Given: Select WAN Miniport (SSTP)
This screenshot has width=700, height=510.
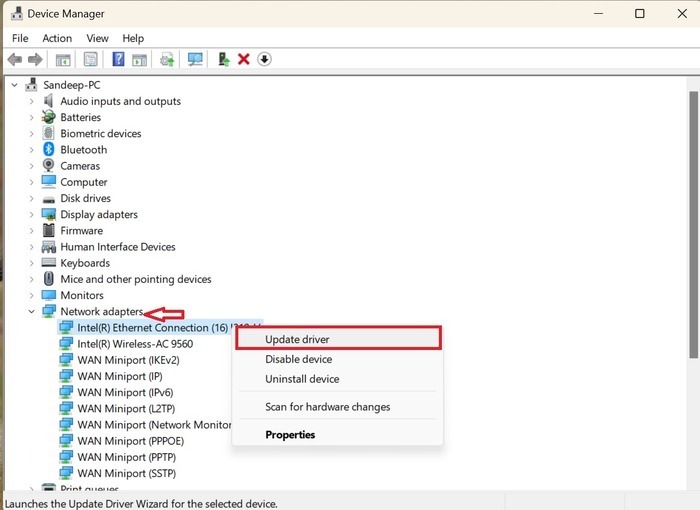Looking at the screenshot, I should click(x=126, y=473).
